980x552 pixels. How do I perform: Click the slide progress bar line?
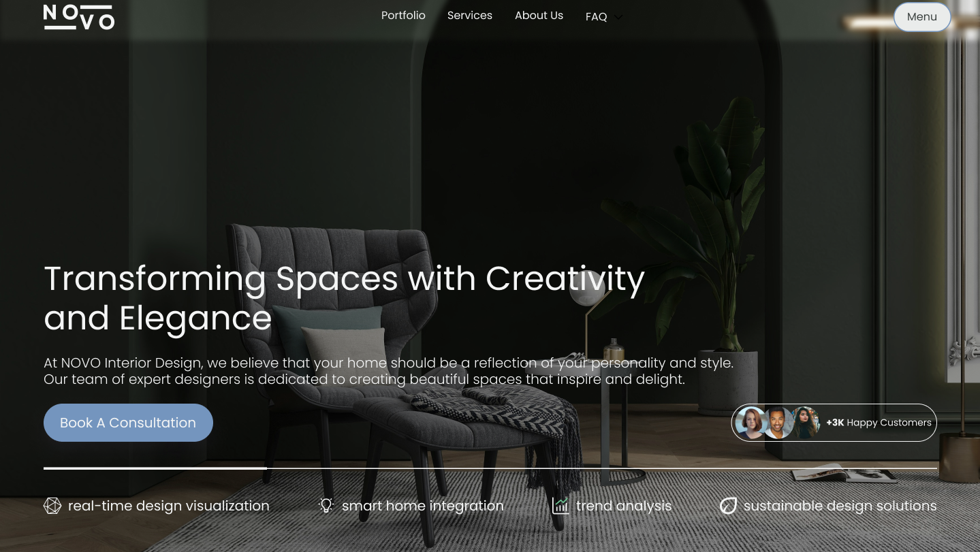coord(490,468)
